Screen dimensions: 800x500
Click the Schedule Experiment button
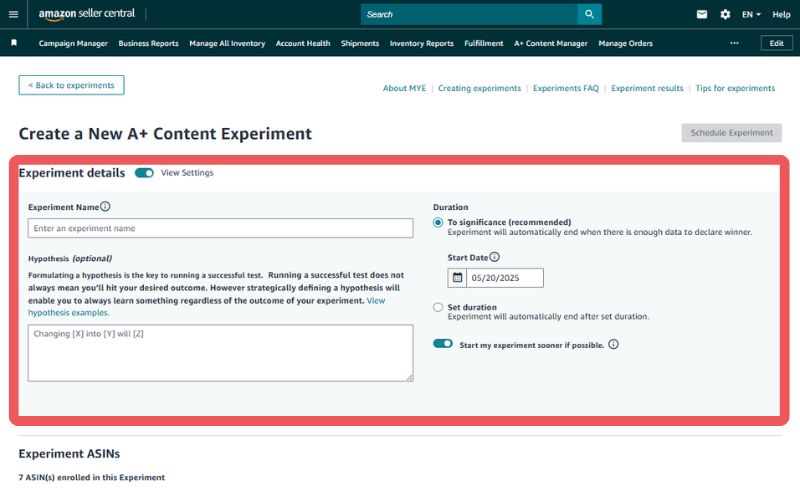click(732, 133)
